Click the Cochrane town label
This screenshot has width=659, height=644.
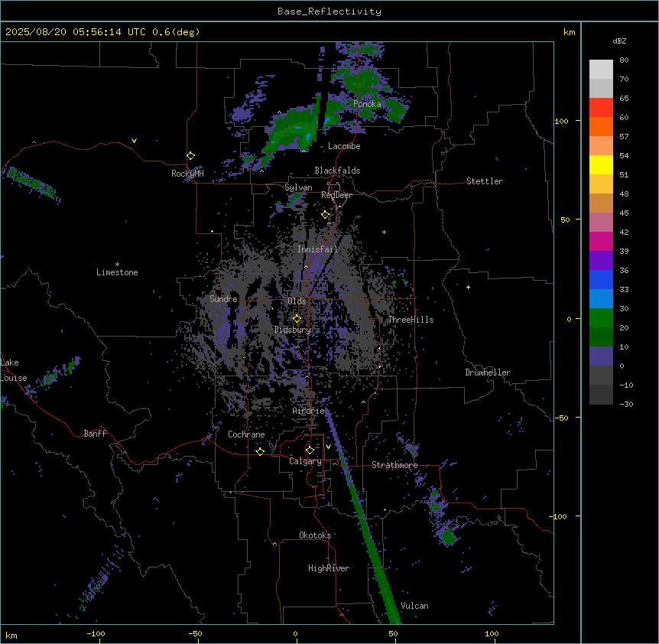pyautogui.click(x=246, y=434)
